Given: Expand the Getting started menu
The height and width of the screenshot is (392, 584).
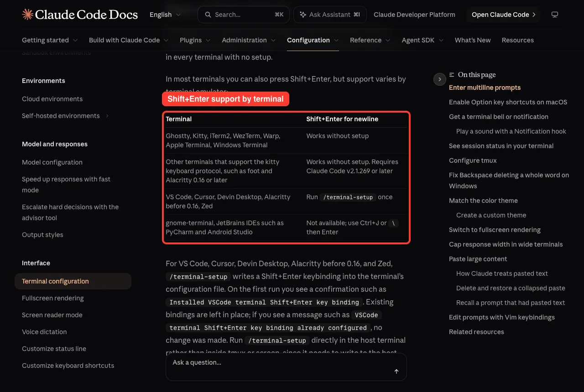Looking at the screenshot, I should 50,40.
